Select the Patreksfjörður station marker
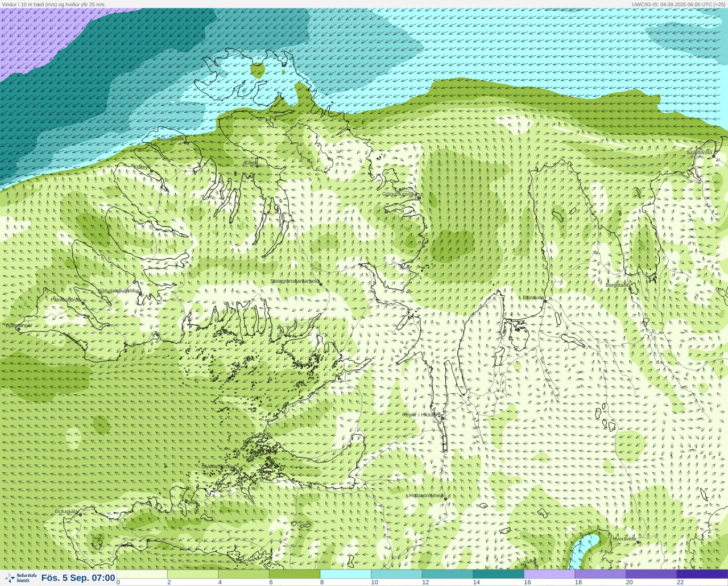Viewport: 728px width, 586px height. 84,303
